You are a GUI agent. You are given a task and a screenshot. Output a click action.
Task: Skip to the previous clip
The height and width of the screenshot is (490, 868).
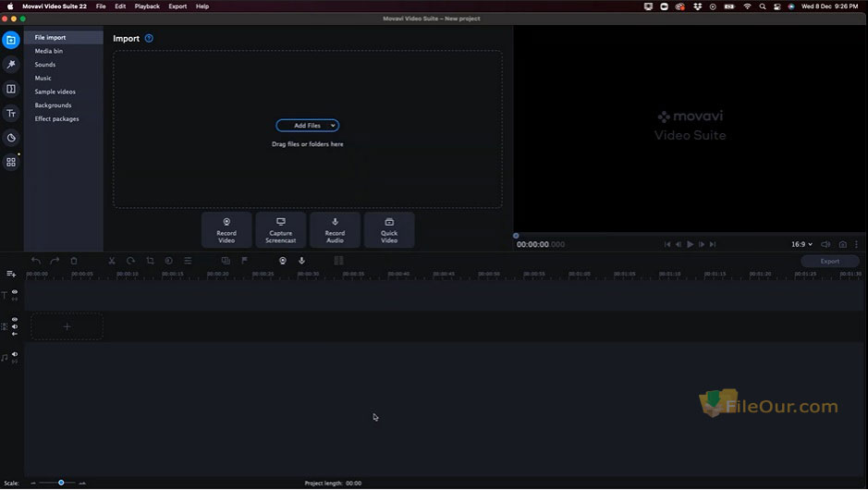667,244
